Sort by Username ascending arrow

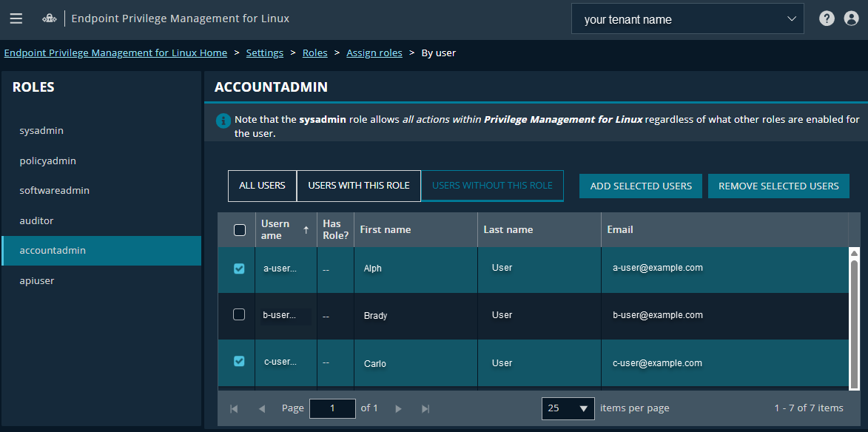coord(306,230)
